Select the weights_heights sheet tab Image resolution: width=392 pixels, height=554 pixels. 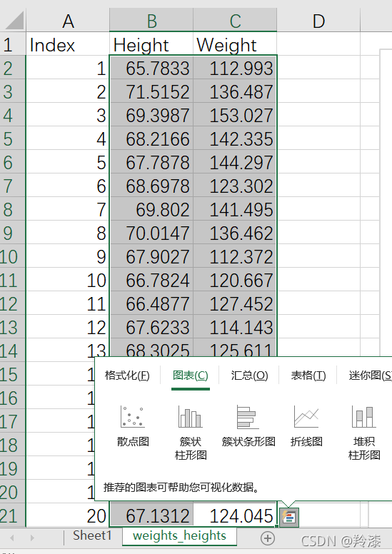[179, 535]
